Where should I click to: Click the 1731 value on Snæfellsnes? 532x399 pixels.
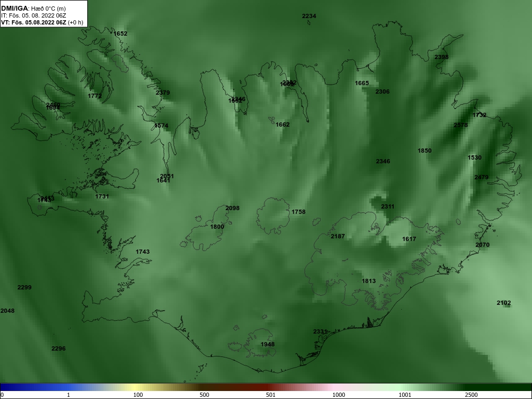coord(102,196)
